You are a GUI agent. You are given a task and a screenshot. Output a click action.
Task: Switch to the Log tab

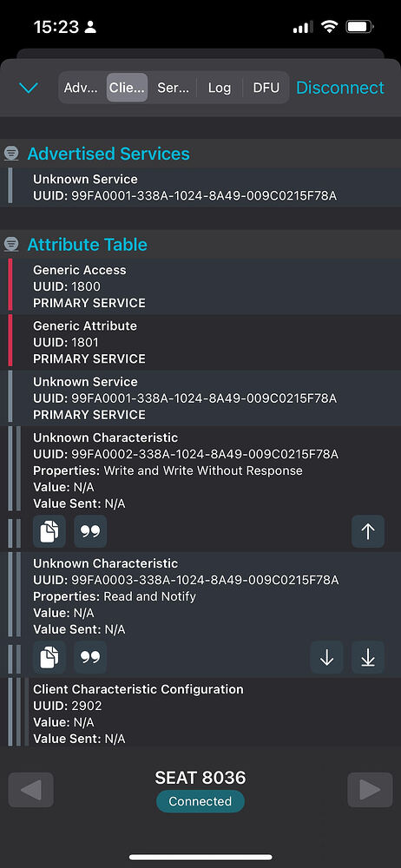click(x=220, y=88)
